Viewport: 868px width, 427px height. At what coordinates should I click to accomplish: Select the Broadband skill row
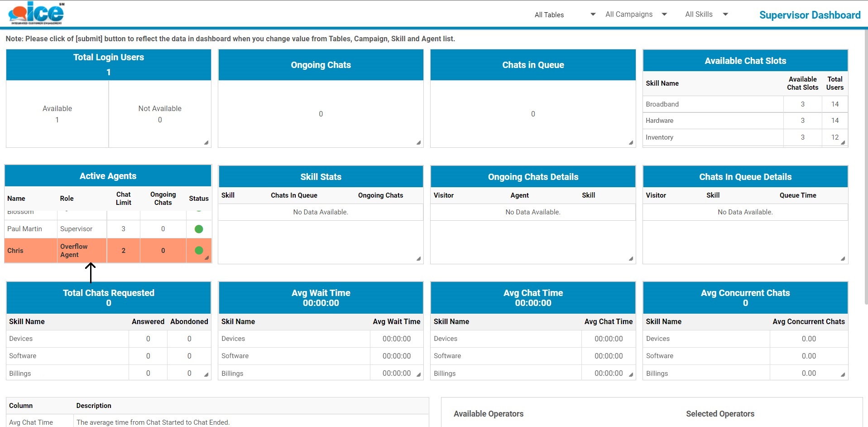click(662, 104)
